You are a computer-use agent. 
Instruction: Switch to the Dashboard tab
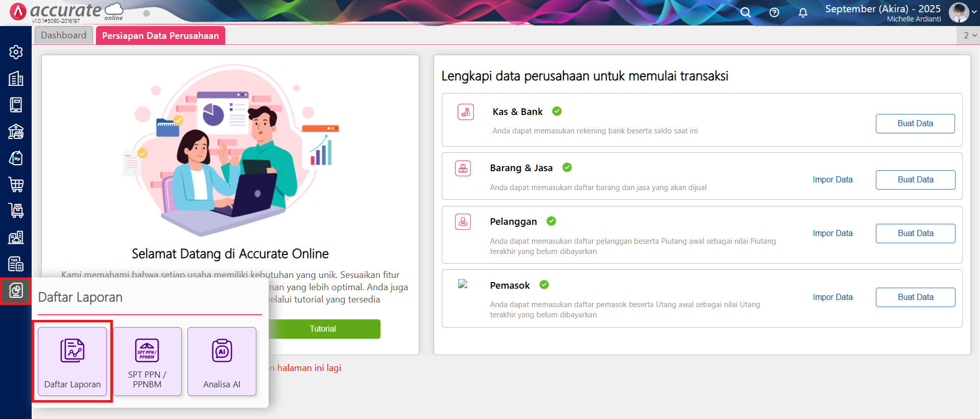click(64, 35)
